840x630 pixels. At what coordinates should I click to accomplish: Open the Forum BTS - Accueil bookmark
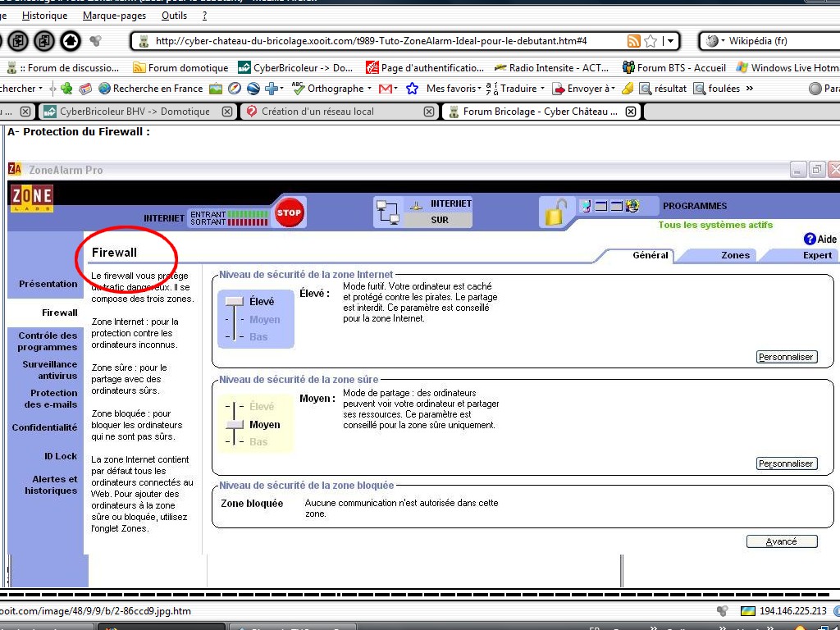point(674,67)
